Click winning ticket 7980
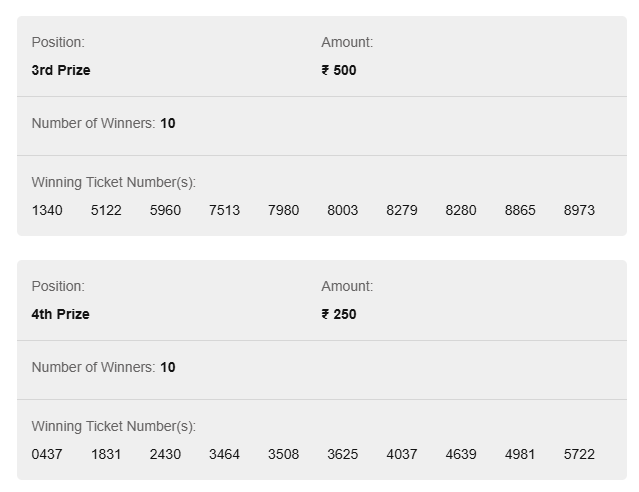 (x=283, y=210)
